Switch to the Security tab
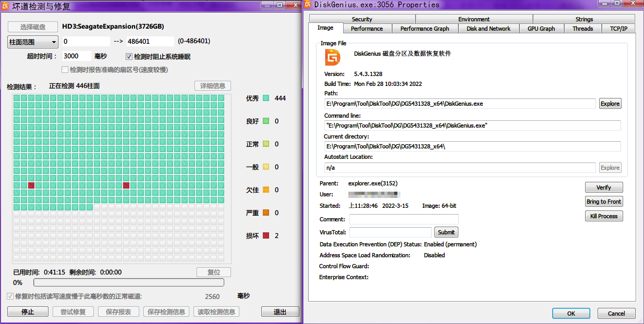This screenshot has height=324, width=644. pyautogui.click(x=362, y=19)
